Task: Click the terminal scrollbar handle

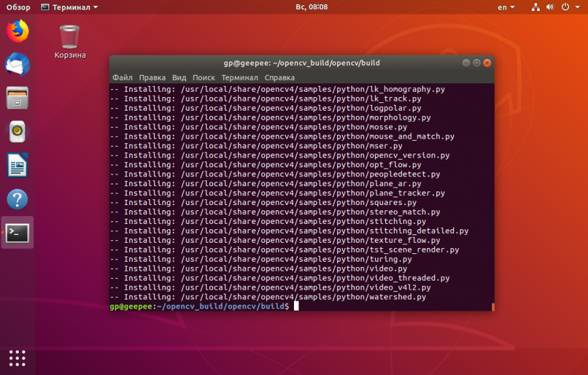Action: point(493,307)
